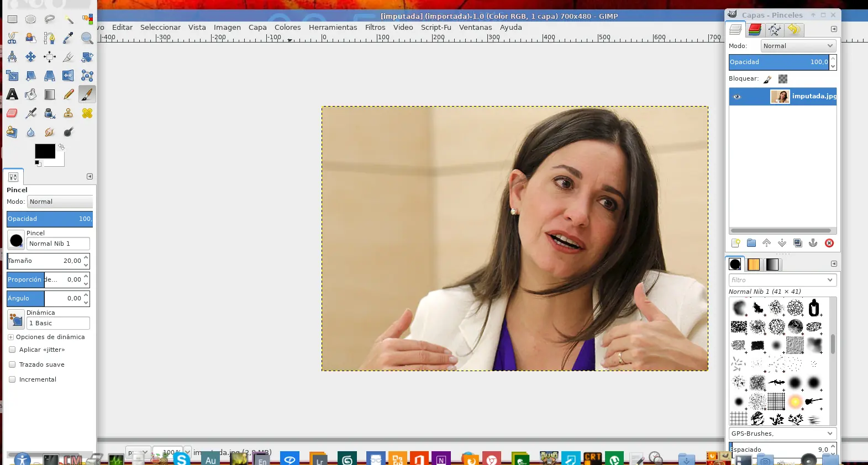868x465 pixels.
Task: Select the Rectangle Select tool
Action: point(12,19)
